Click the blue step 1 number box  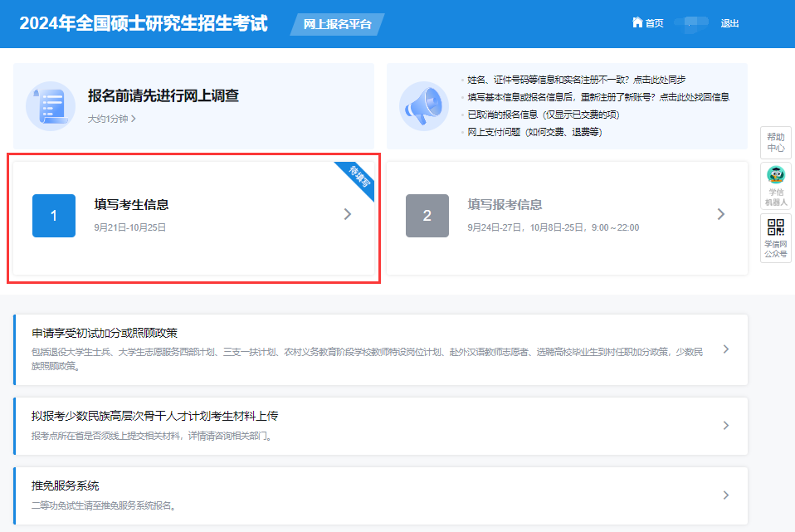pos(54,216)
